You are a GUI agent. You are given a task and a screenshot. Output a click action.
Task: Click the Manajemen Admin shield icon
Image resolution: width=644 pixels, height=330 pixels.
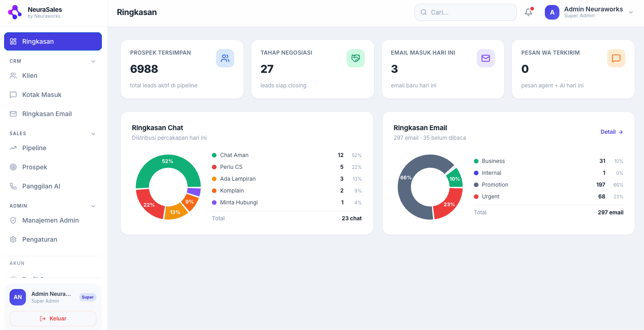coord(13,220)
